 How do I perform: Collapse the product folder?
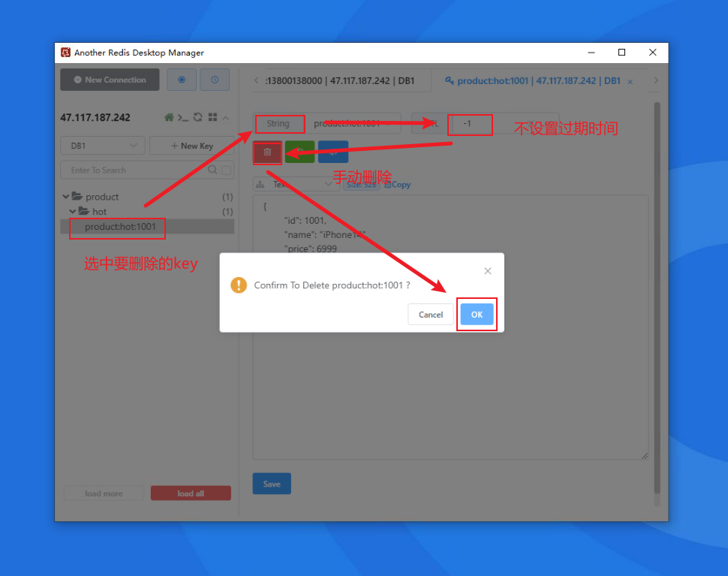coord(66,197)
